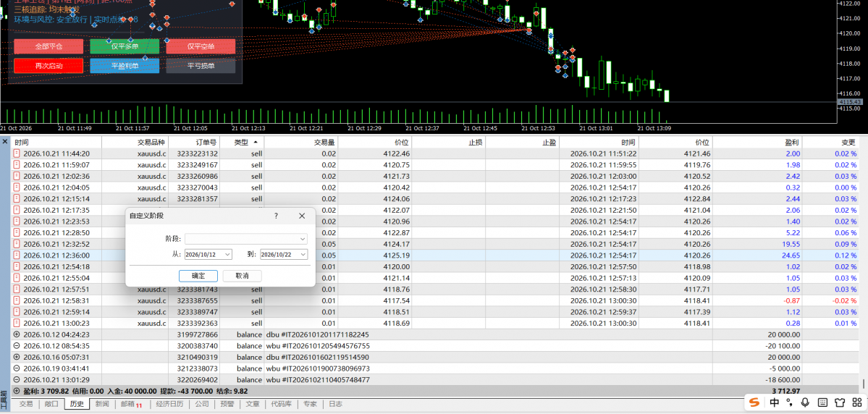Switch to the 敞口 tab
The width and height of the screenshot is (868, 414).
[51, 404]
